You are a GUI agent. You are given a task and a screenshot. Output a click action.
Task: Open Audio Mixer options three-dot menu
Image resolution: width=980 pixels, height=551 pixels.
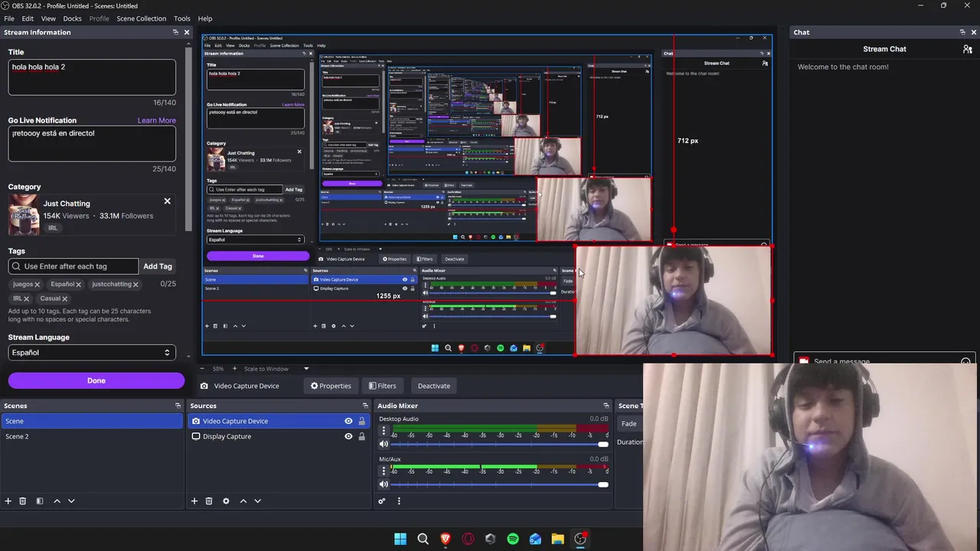pyautogui.click(x=399, y=501)
